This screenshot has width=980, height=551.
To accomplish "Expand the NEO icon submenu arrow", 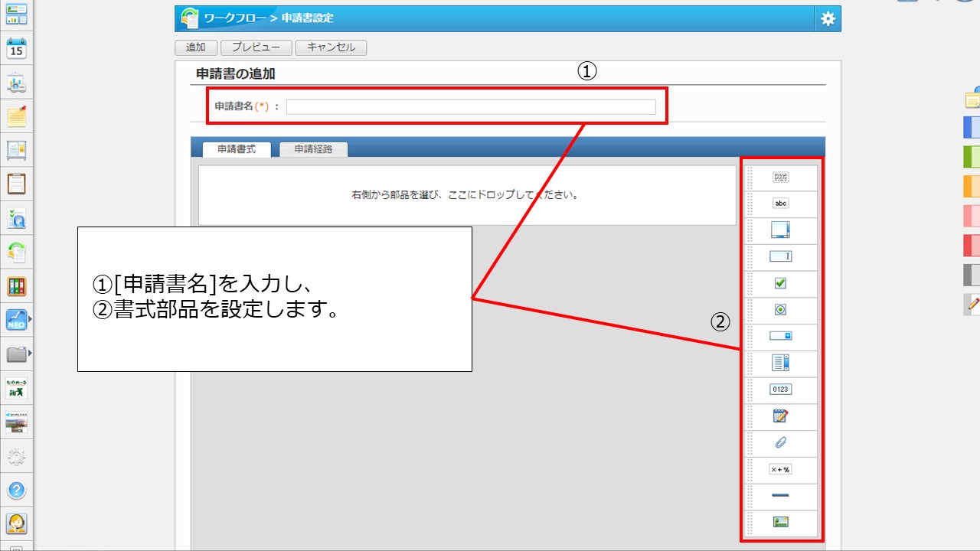I will [31, 321].
